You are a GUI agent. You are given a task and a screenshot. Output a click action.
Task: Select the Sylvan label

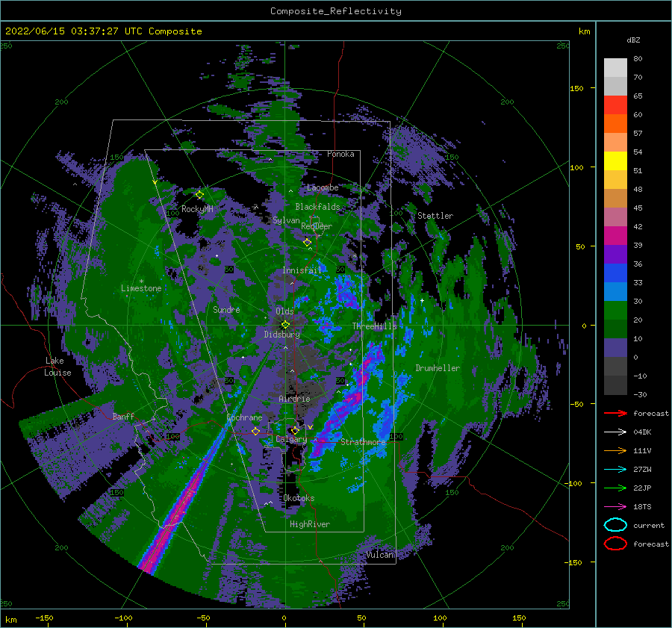[286, 220]
